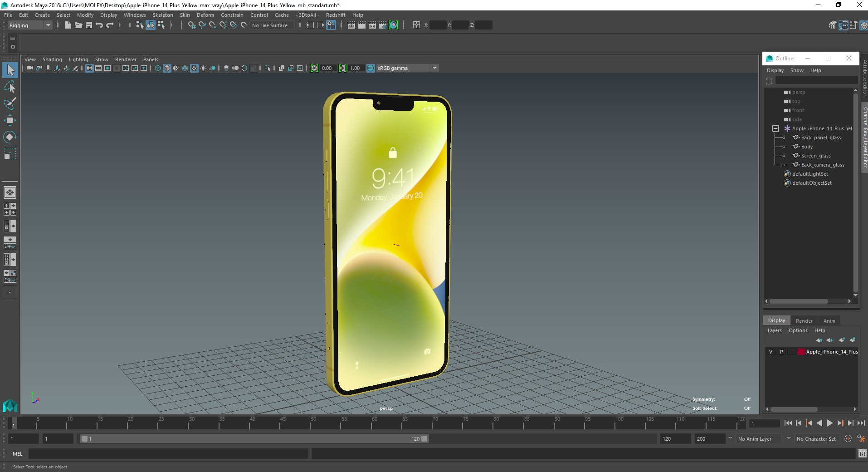Redo the last action

pos(110,25)
